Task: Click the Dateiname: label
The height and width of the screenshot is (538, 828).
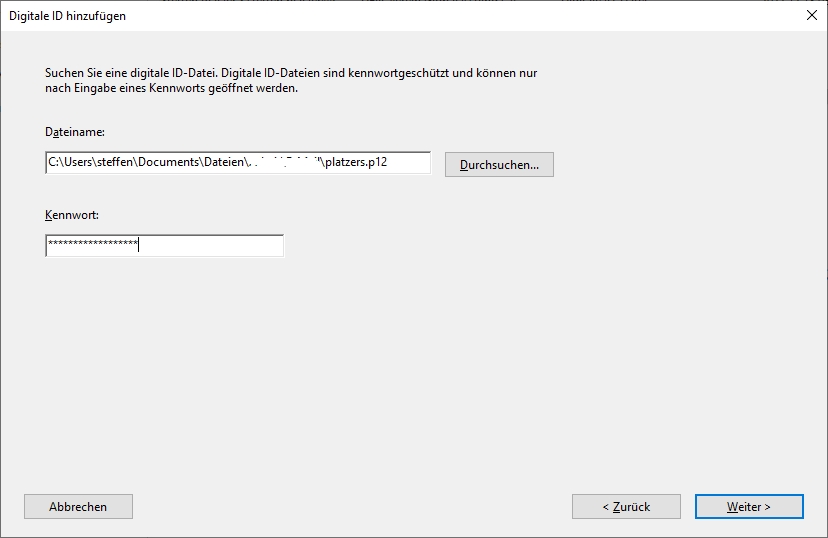Action: point(75,132)
